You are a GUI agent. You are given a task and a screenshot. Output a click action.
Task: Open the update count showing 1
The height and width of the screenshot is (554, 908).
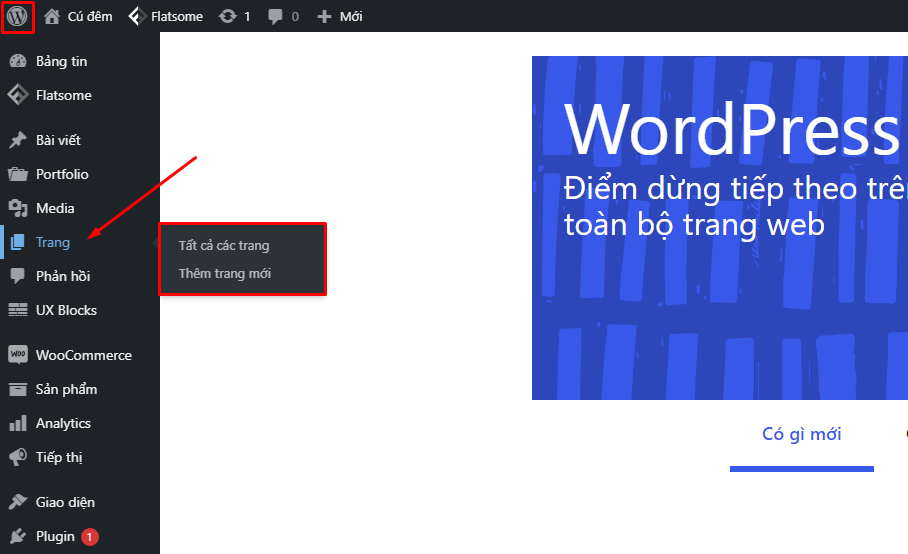247,17
